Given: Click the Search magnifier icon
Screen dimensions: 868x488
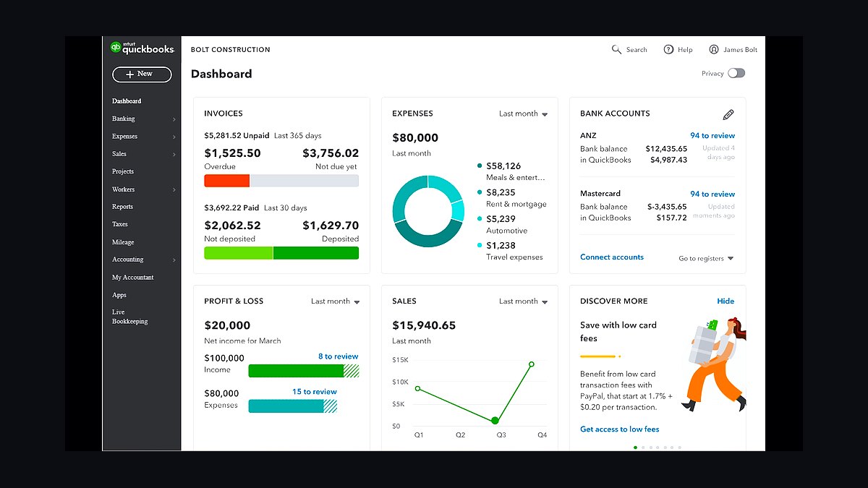Looking at the screenshot, I should [x=616, y=49].
